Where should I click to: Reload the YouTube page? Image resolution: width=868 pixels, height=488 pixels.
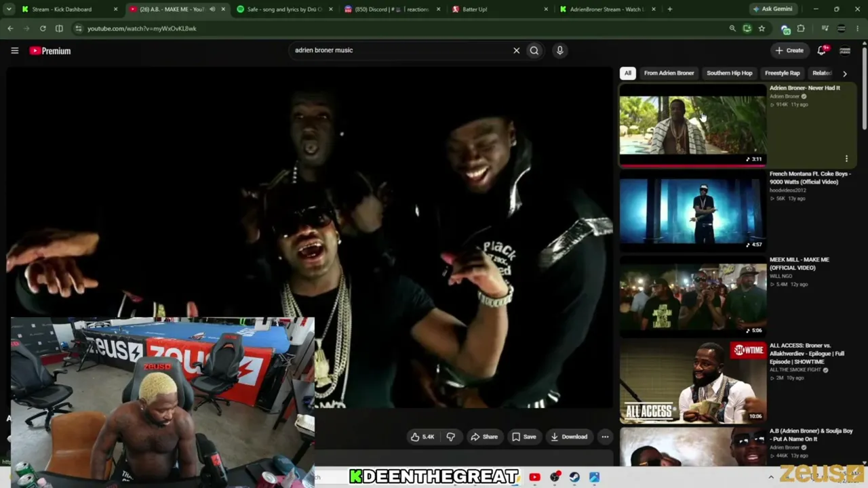(43, 28)
